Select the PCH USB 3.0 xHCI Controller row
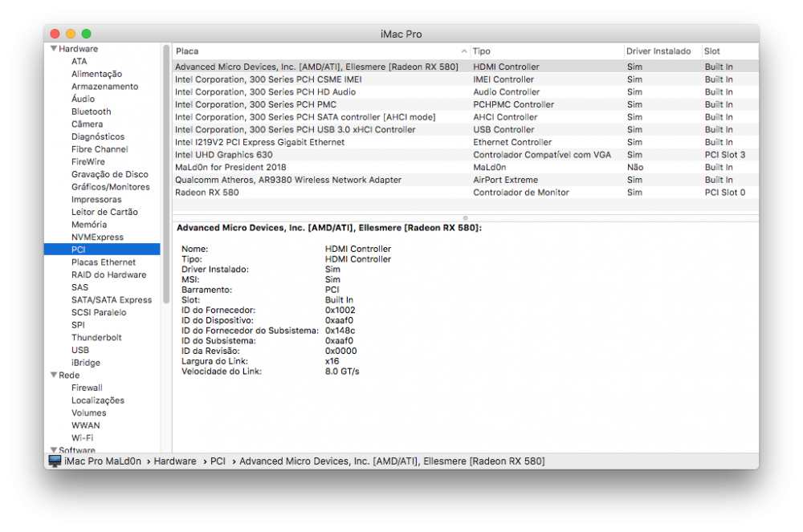The image size is (803, 532). [466, 129]
